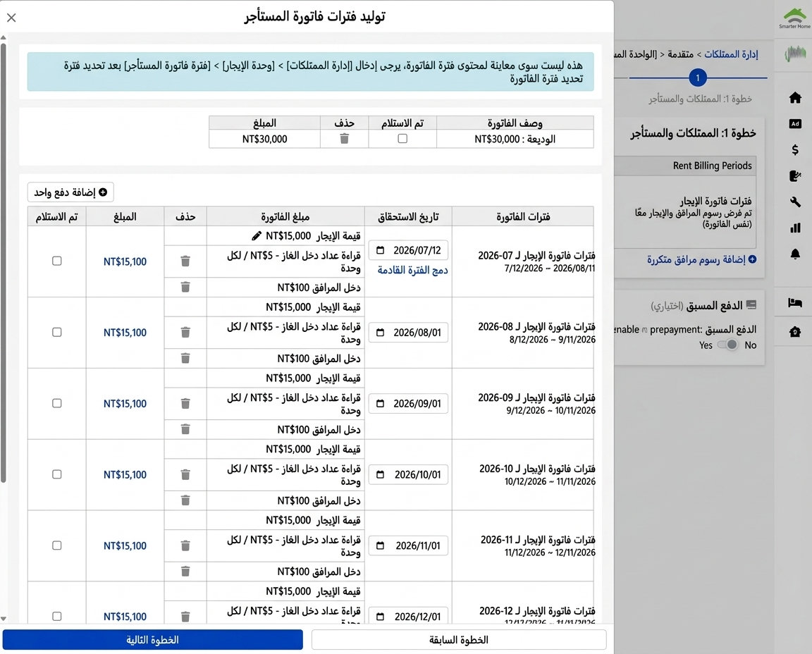Click period text 8/12/2026 ~ 9/11/2026

pos(552,340)
